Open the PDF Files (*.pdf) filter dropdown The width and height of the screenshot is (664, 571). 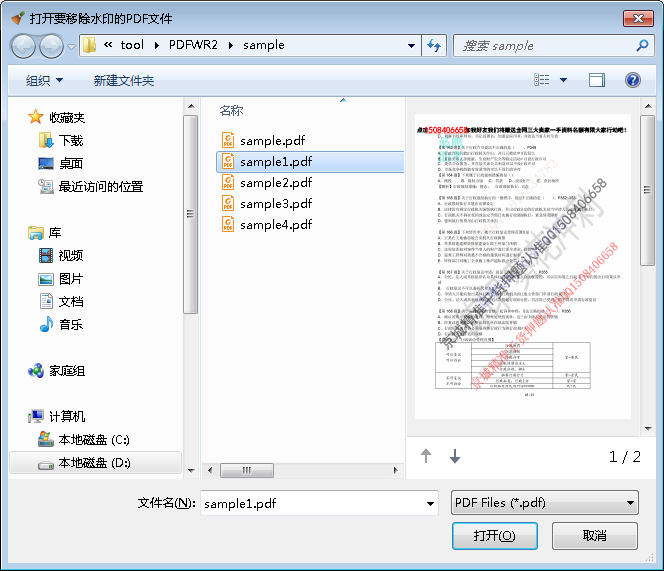(545, 503)
